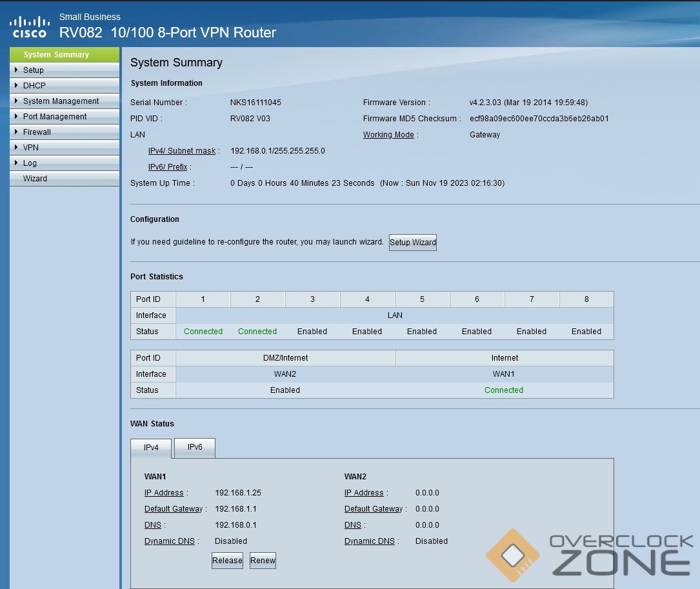The width and height of the screenshot is (700, 589).
Task: Switch to the IPv6 tab
Action: pyautogui.click(x=195, y=447)
